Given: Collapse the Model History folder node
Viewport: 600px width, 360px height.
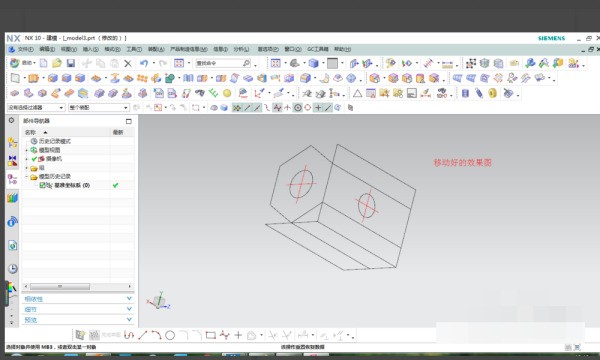Looking at the screenshot, I should tap(26, 177).
